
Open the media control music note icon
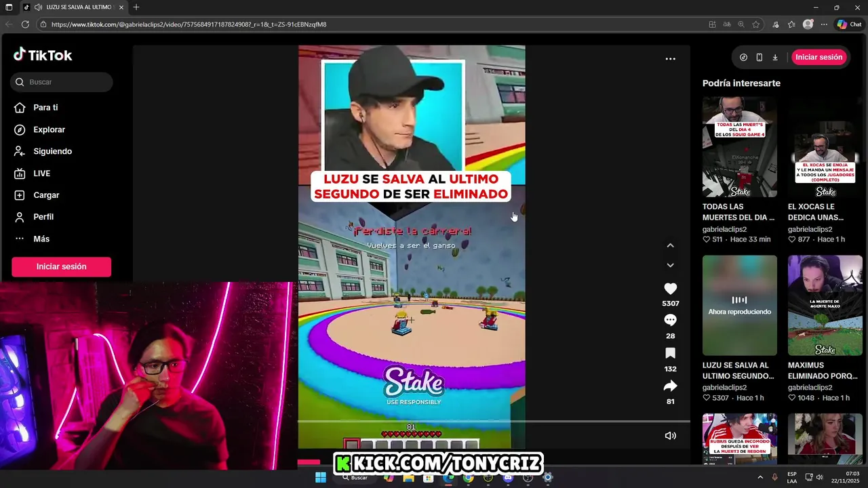click(x=776, y=24)
